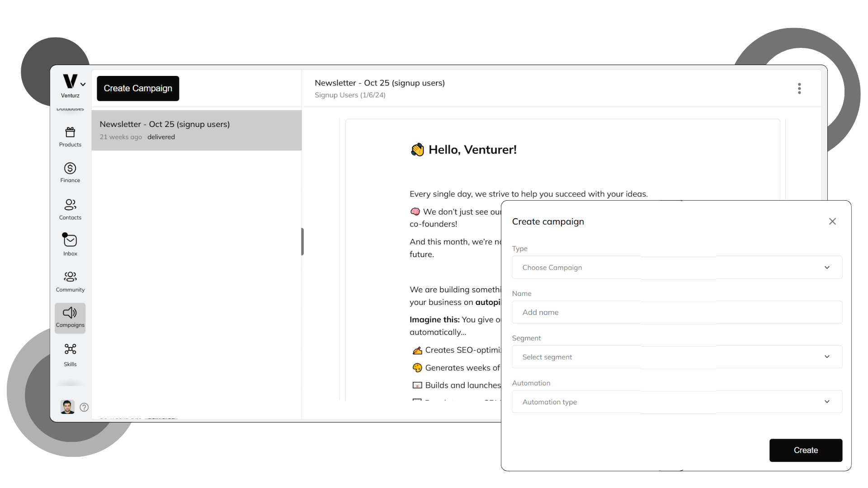The image size is (868, 488).
Task: Click the help question mark icon
Action: [x=84, y=407]
